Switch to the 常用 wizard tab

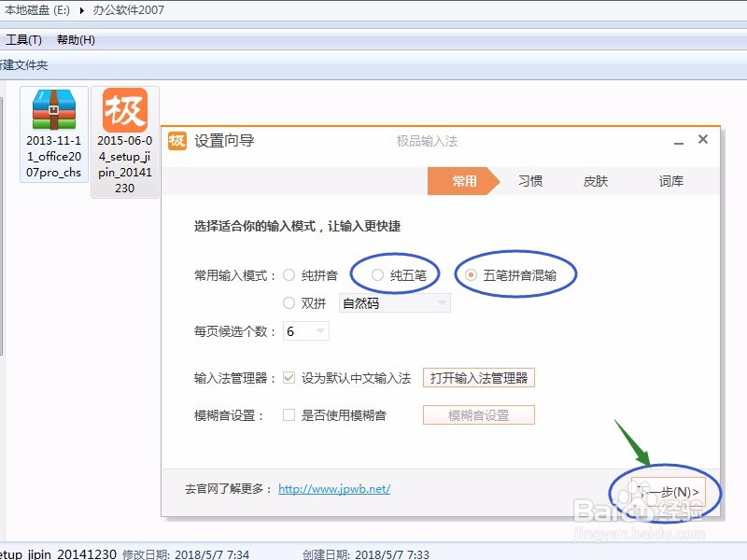tap(464, 181)
